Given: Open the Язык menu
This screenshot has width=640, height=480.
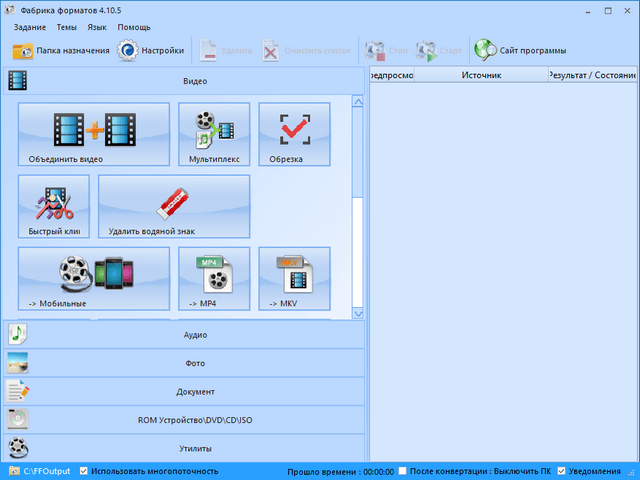Looking at the screenshot, I should tap(96, 27).
